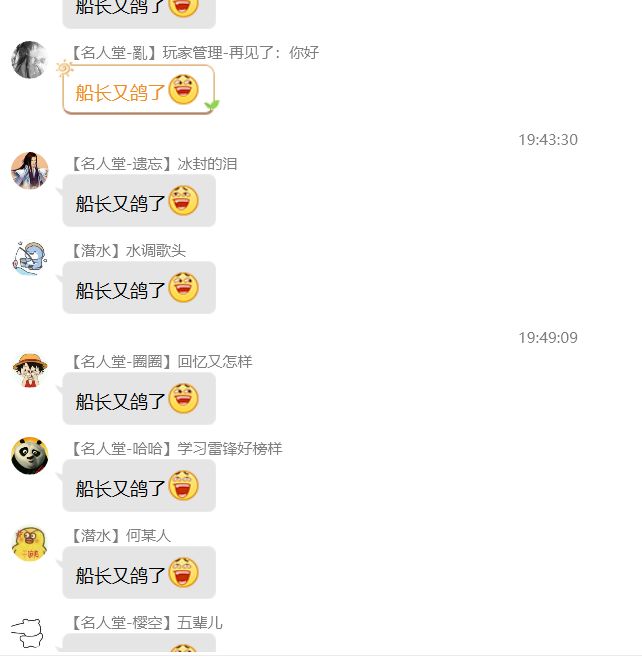Image resolution: width=642 pixels, height=665 pixels.
Task: Click laughing emoji in 回忆又怎样's message
Action: 183,398
